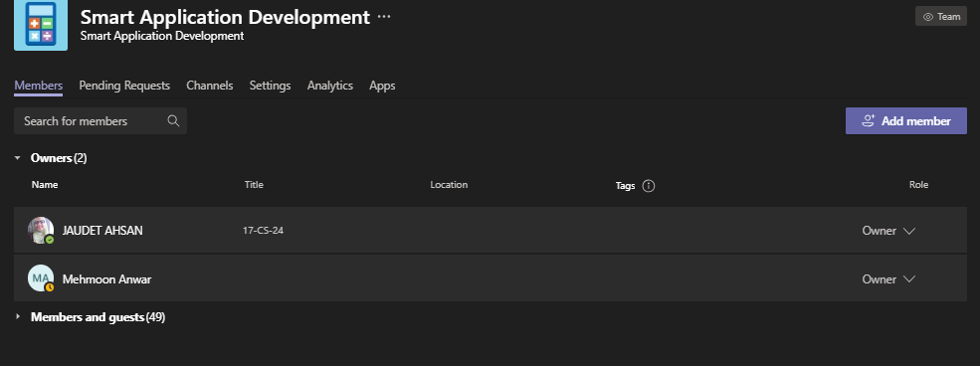Click JAUDET AHSAN's profile picture
980x366 pixels.
coord(41,230)
